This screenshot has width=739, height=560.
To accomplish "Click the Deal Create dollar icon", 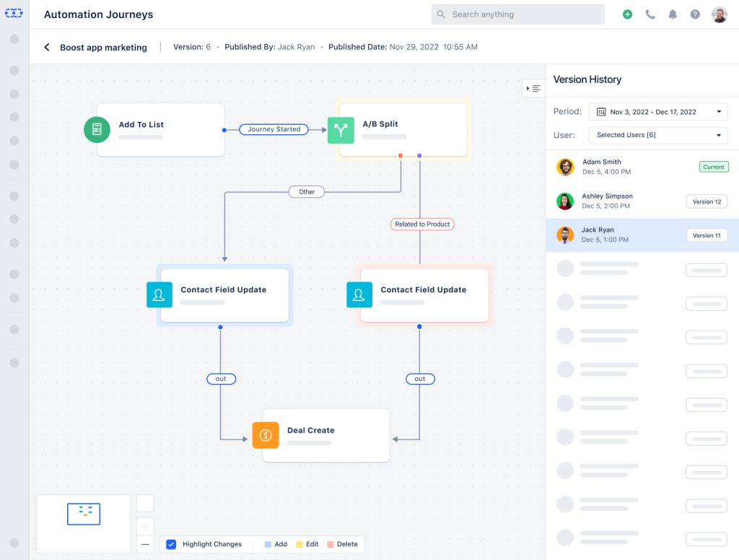I will coord(266,435).
